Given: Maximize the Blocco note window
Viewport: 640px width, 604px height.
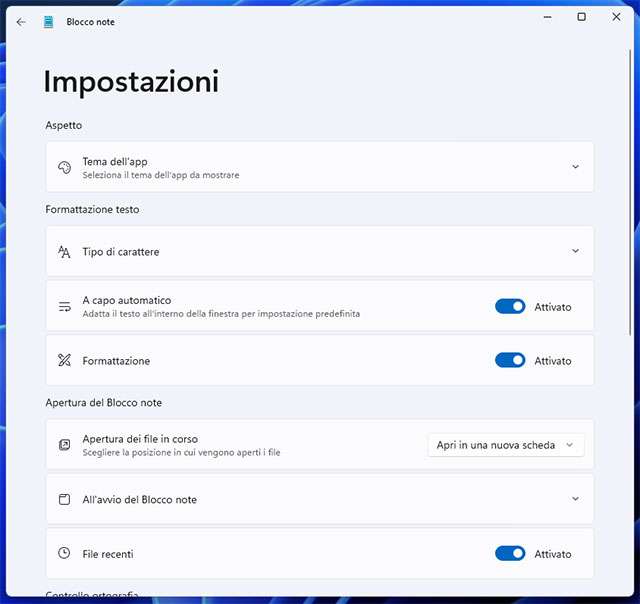Looking at the screenshot, I should pos(582,17).
